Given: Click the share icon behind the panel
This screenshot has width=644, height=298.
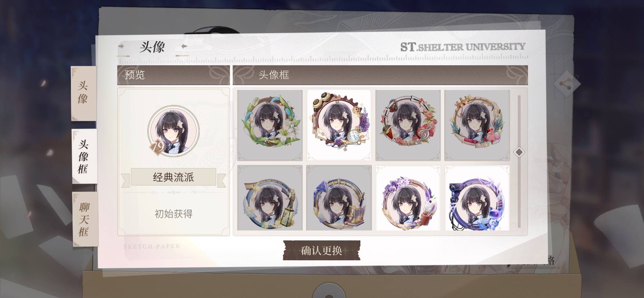Looking at the screenshot, I should (566, 84).
